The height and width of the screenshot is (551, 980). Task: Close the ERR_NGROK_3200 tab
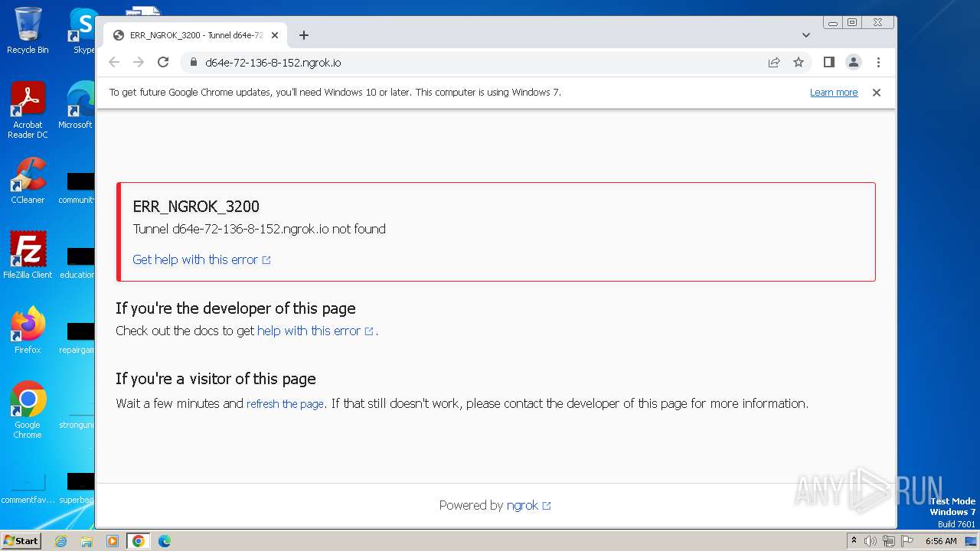pyautogui.click(x=275, y=35)
